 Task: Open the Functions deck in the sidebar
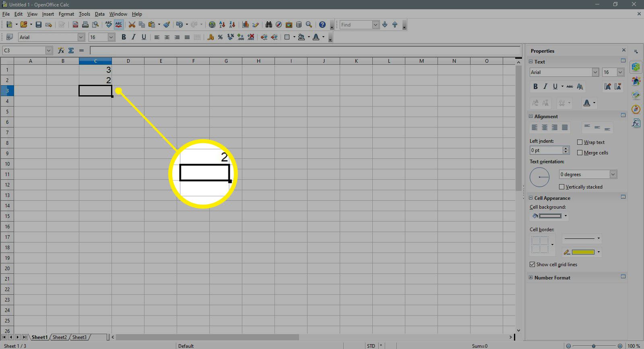tap(636, 123)
